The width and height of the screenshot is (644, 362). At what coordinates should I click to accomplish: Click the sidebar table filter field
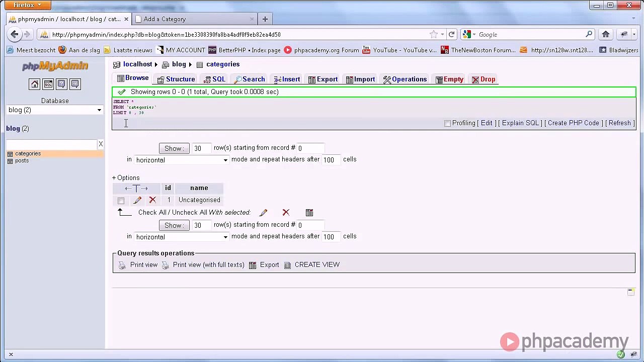click(x=52, y=144)
